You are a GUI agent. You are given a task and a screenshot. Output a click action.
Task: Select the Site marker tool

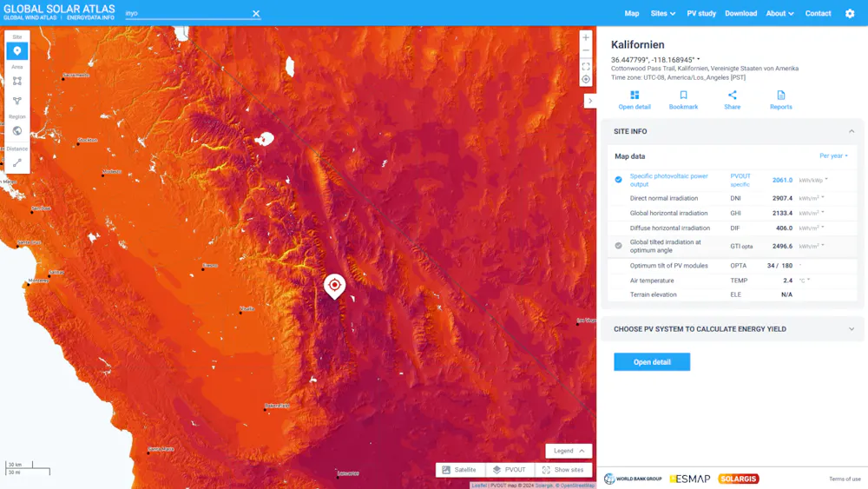[17, 51]
